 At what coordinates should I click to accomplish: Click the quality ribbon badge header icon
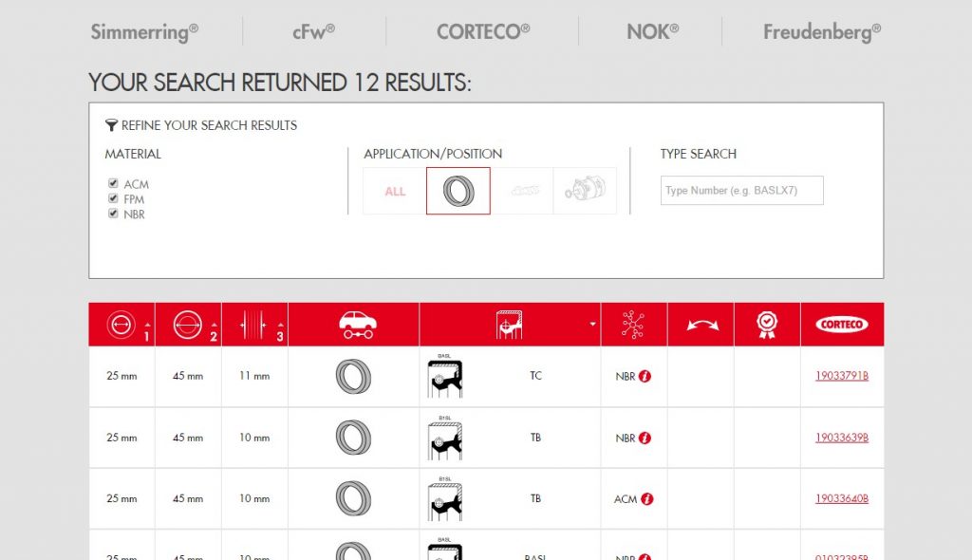point(767,325)
